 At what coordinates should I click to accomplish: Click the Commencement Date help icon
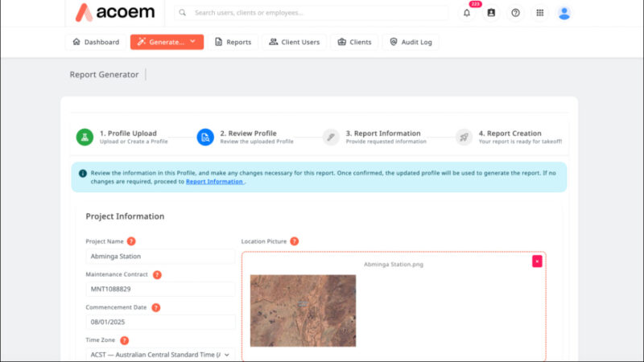155,307
